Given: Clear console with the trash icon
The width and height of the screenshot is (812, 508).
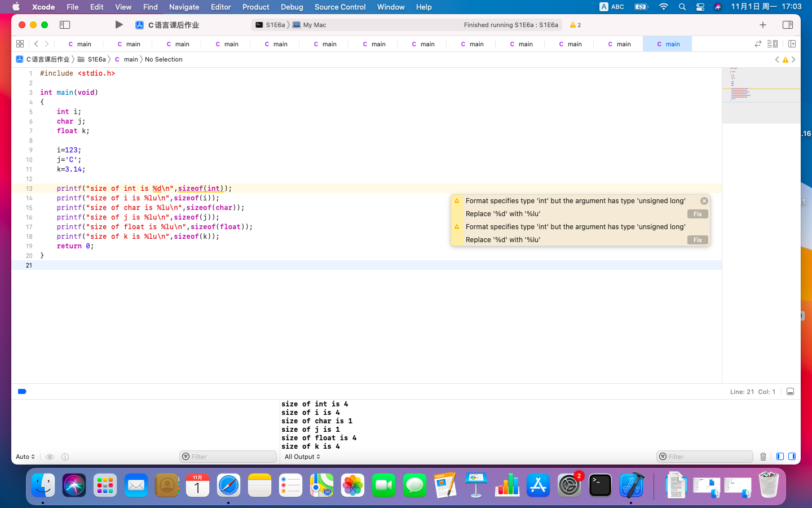Looking at the screenshot, I should coord(763,457).
